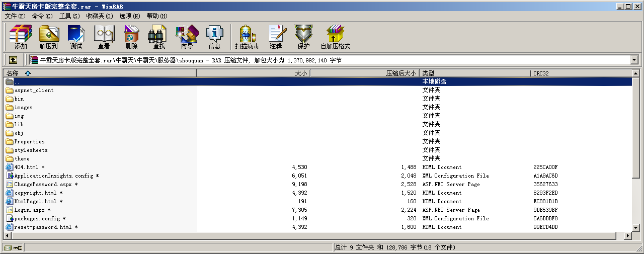The width and height of the screenshot is (644, 254).
Task: Start the virus scan (扫描病毒) tool
Action: [x=247, y=37]
